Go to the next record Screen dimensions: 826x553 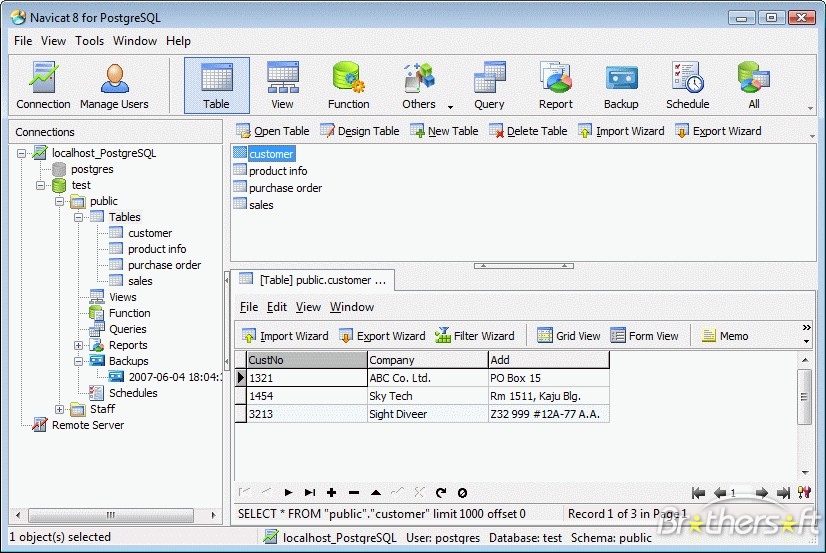tap(288, 492)
